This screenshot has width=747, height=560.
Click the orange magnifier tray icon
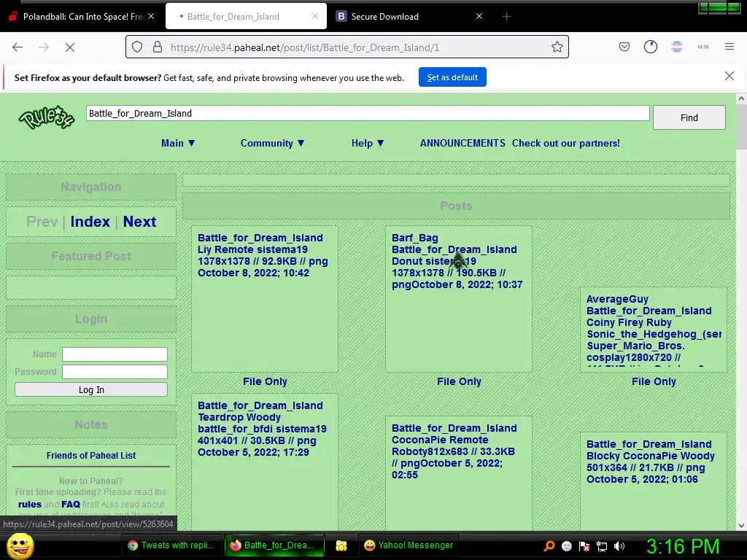click(x=549, y=545)
